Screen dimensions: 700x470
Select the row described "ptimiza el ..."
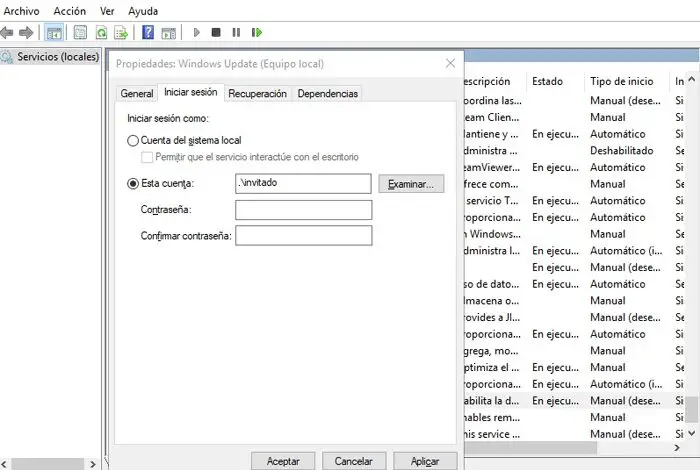[575, 367]
